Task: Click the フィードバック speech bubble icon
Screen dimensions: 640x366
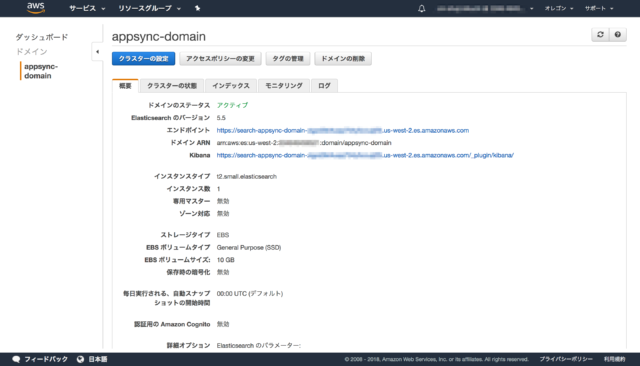Action: click(x=16, y=359)
